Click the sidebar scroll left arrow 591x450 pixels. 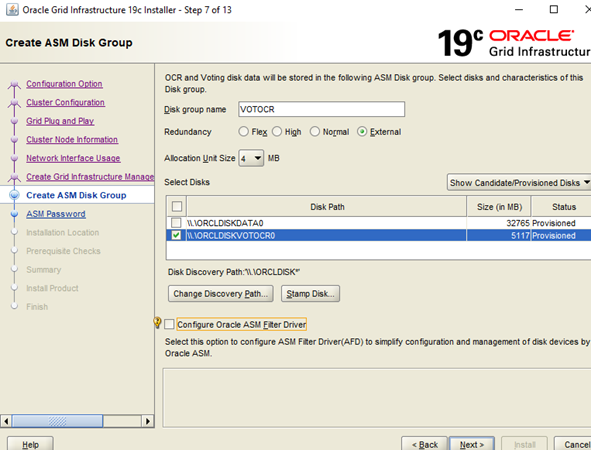pyautogui.click(x=6, y=421)
